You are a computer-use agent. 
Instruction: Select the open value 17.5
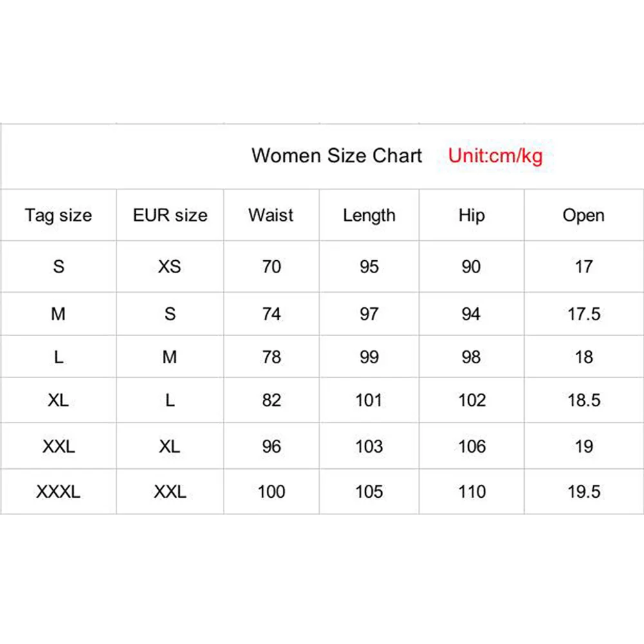click(x=583, y=314)
